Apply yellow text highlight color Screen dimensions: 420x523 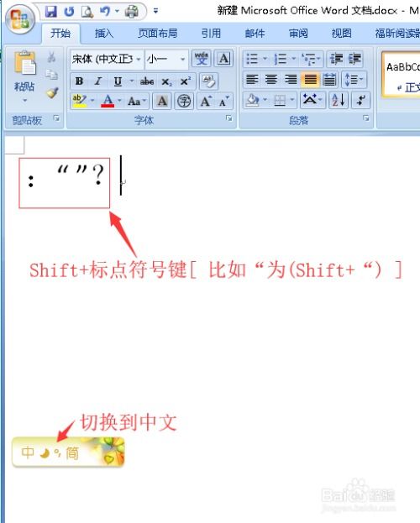[x=80, y=101]
